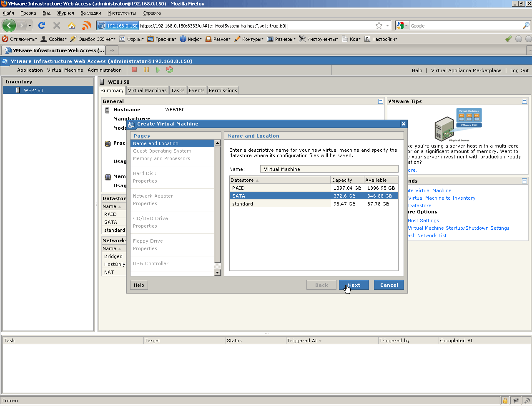Click the green Power On play icon
The width and height of the screenshot is (532, 406).
click(158, 70)
